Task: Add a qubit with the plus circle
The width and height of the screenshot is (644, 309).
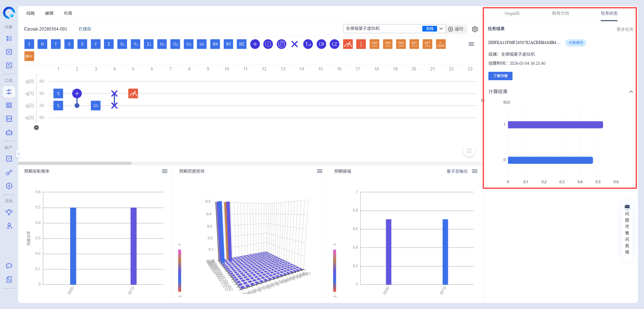Action: (37, 127)
